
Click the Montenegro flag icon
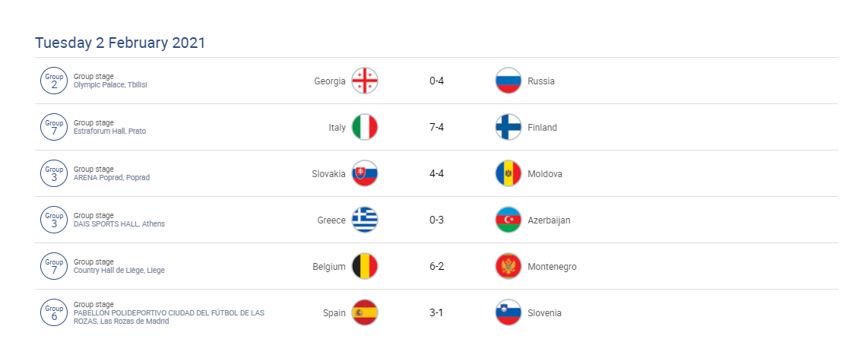point(508,266)
